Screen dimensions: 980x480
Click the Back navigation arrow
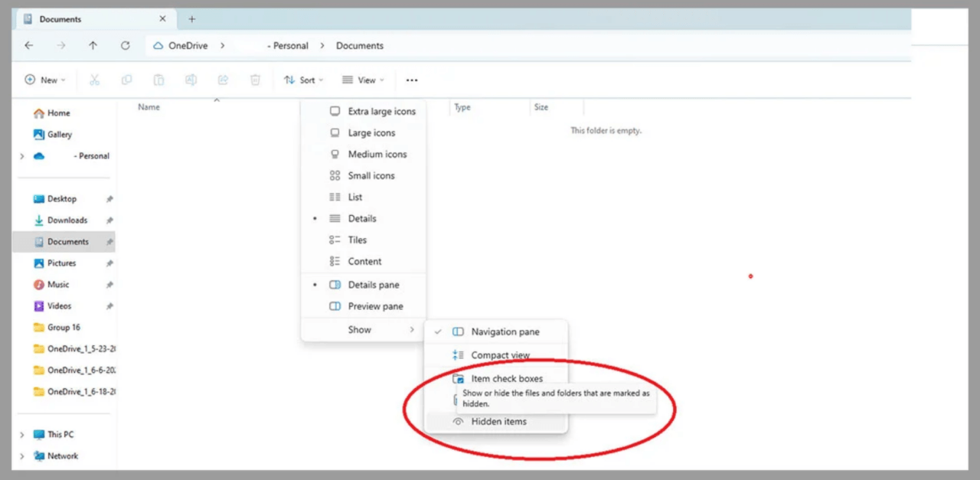tap(28, 45)
